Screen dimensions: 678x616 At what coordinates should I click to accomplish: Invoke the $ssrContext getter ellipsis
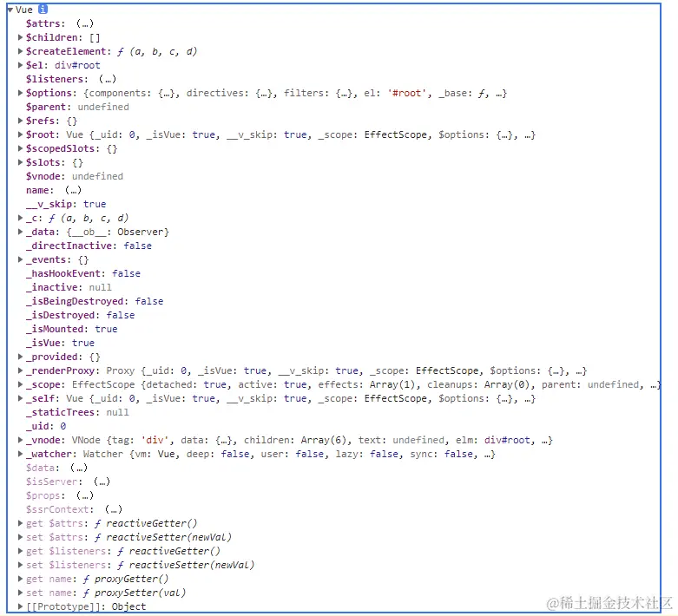pos(114,509)
